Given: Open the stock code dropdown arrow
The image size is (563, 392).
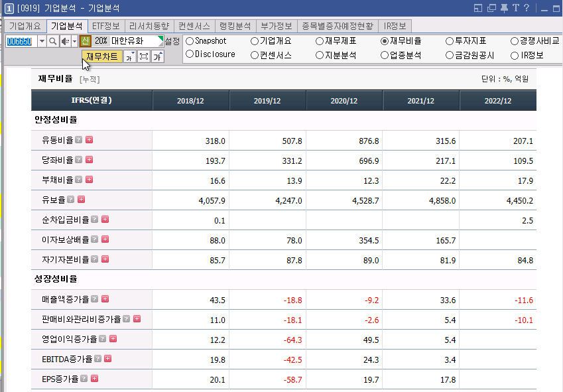Looking at the screenshot, I should 42,41.
